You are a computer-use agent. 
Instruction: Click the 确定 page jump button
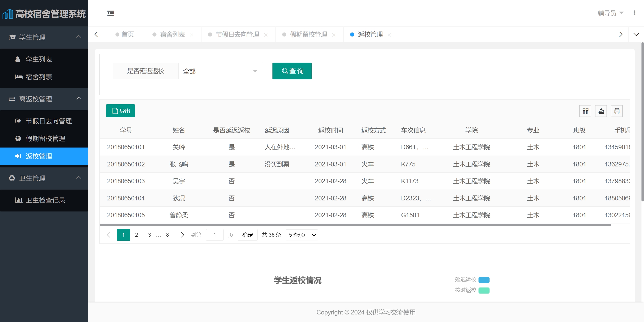click(248, 235)
